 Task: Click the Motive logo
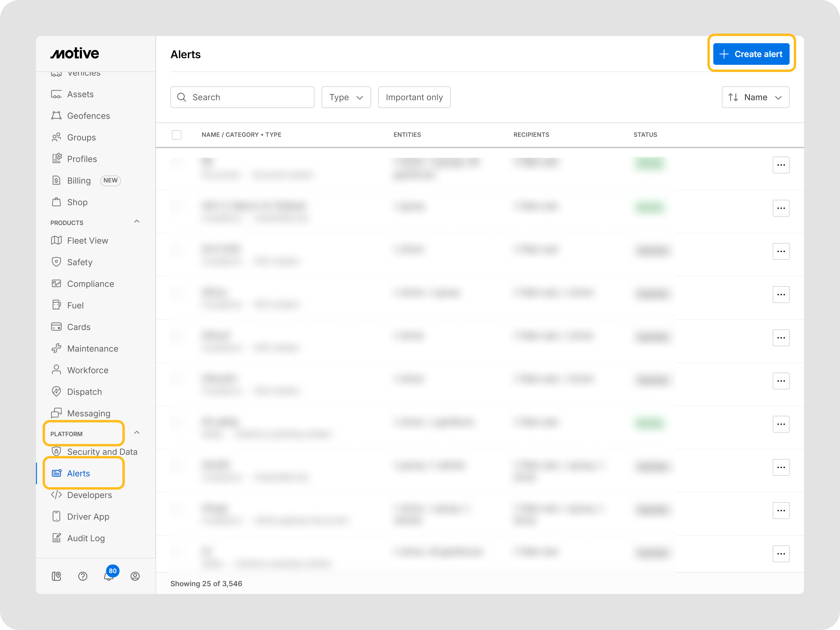(75, 53)
